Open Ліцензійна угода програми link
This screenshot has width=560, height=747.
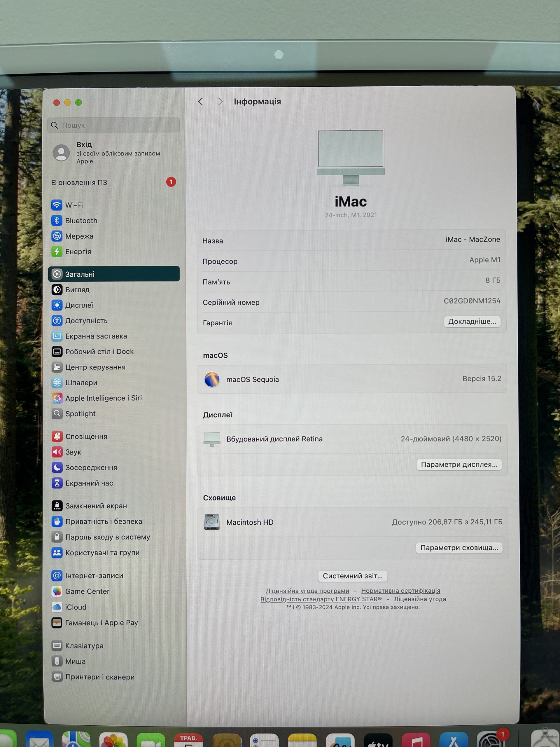[x=307, y=591]
